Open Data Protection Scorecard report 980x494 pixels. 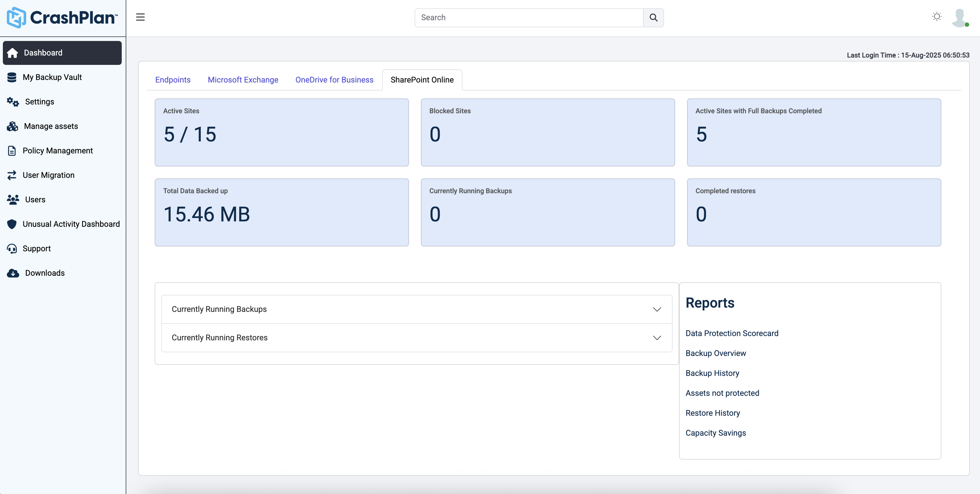click(x=731, y=334)
